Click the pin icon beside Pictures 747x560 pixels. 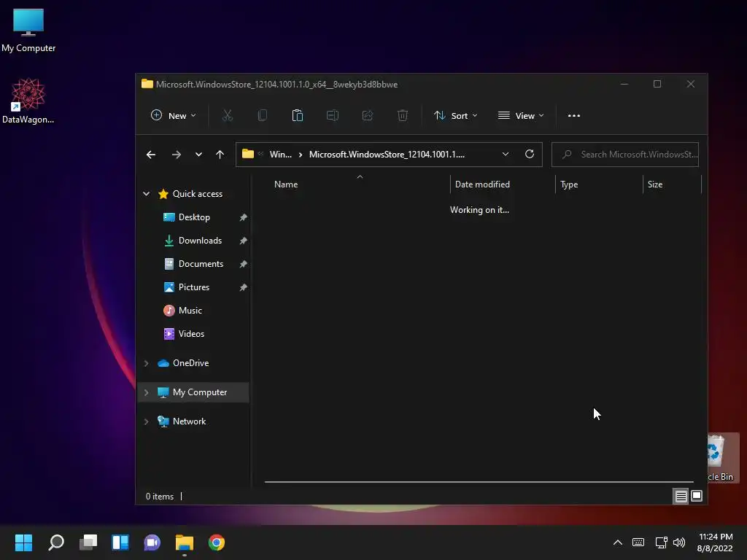tap(243, 287)
